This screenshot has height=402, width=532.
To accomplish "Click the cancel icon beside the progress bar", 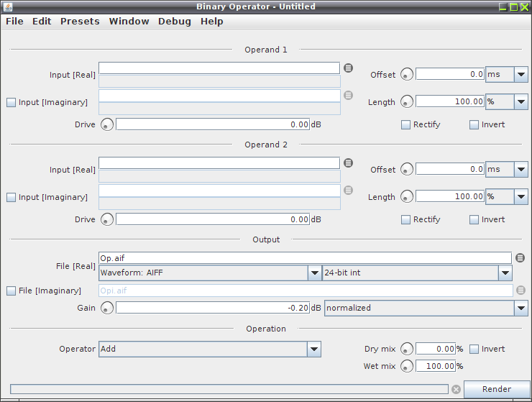I will click(456, 390).
